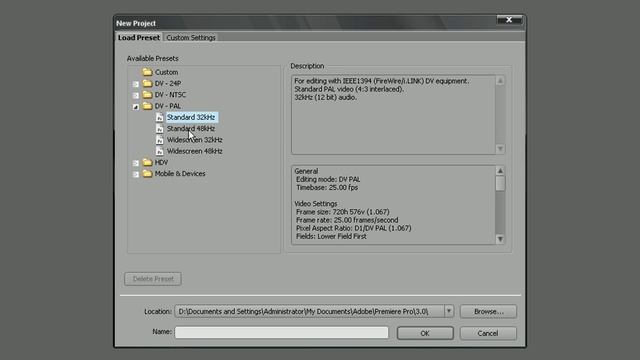Click the Mobile & Devices folder icon
640x360 pixels.
coord(147,173)
